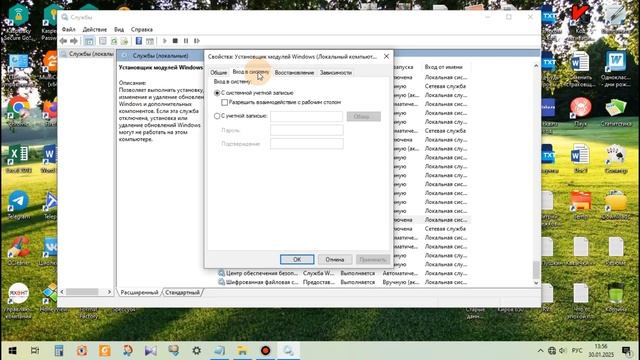This screenshot has width=640, height=360.
Task: Click the Применить button
Action: coord(373,260)
